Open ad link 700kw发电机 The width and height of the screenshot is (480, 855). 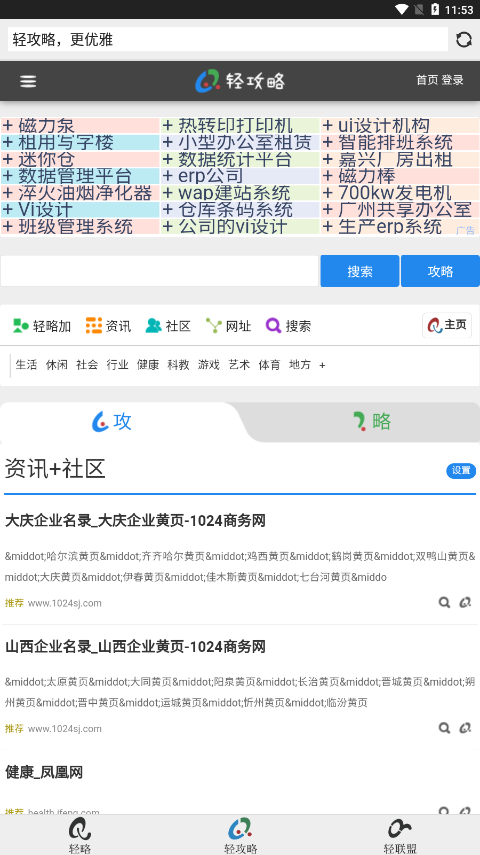[x=400, y=193]
